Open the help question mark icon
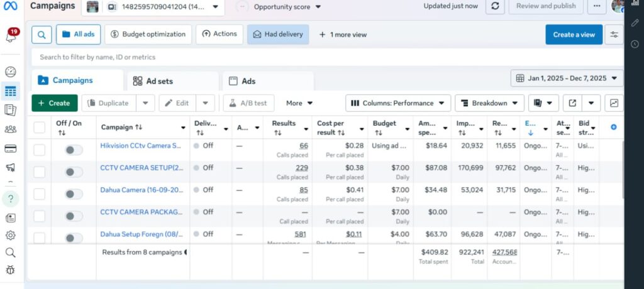Viewport: 644px width, 289px height. 11,199
